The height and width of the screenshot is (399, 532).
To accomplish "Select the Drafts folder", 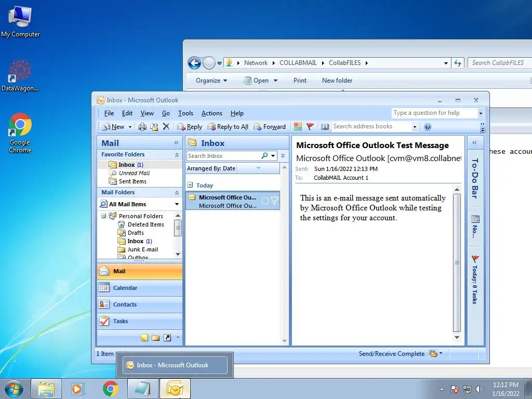I will 136,233.
